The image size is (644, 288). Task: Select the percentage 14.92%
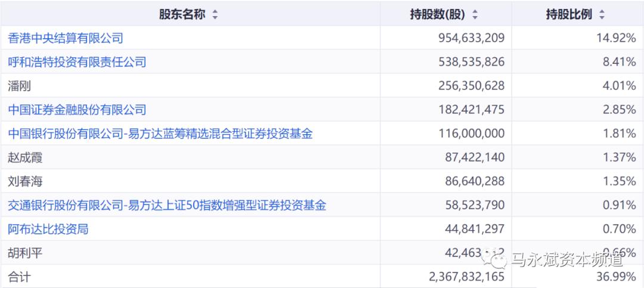(615, 39)
